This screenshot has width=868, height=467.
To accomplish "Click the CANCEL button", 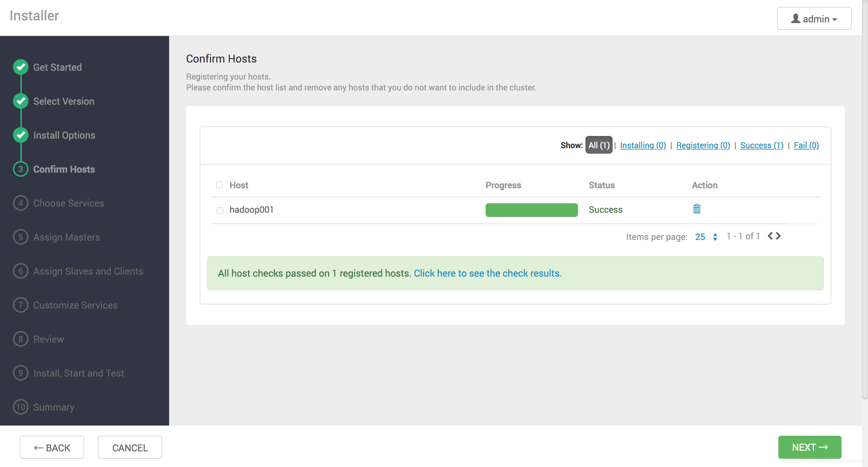I will (x=130, y=448).
